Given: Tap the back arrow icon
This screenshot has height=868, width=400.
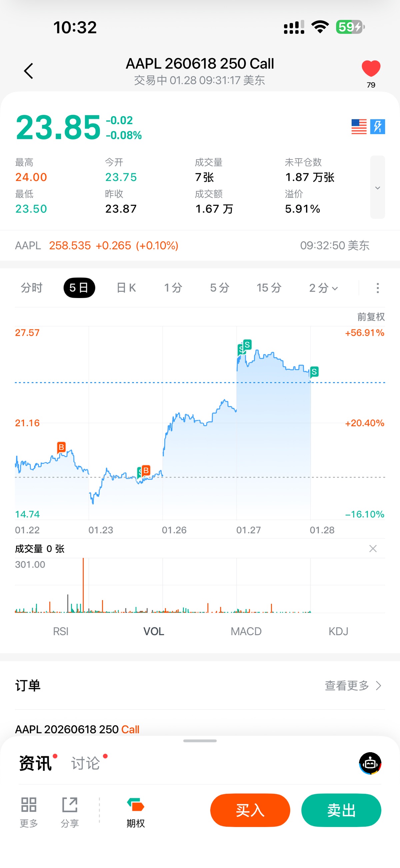Looking at the screenshot, I should pos(29,71).
